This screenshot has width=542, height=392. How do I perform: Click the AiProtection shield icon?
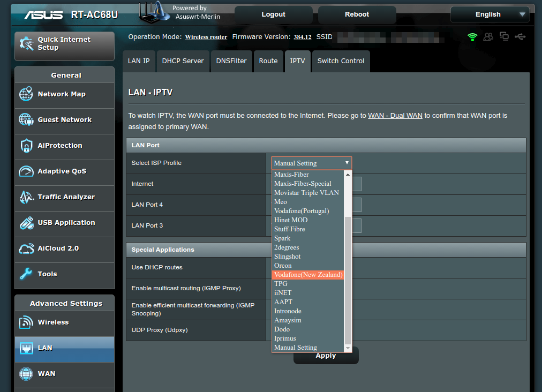pos(26,146)
